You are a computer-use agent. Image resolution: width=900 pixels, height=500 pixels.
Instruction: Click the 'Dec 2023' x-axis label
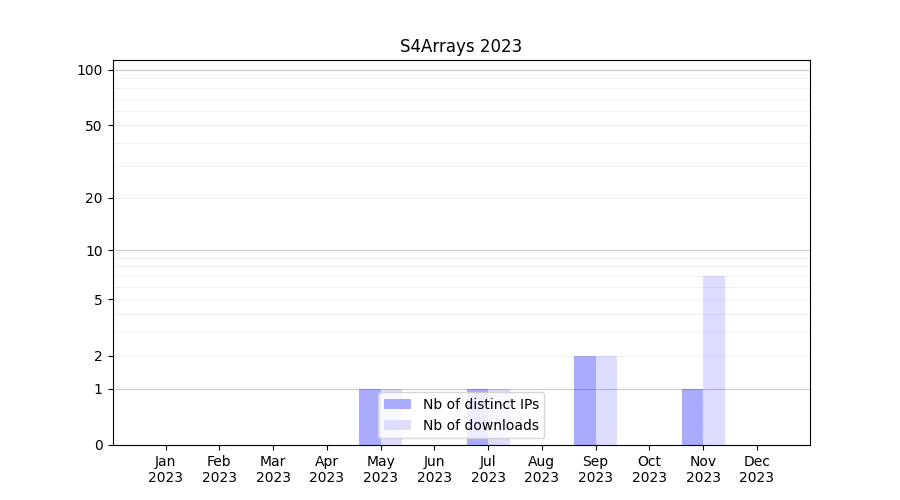(757, 469)
